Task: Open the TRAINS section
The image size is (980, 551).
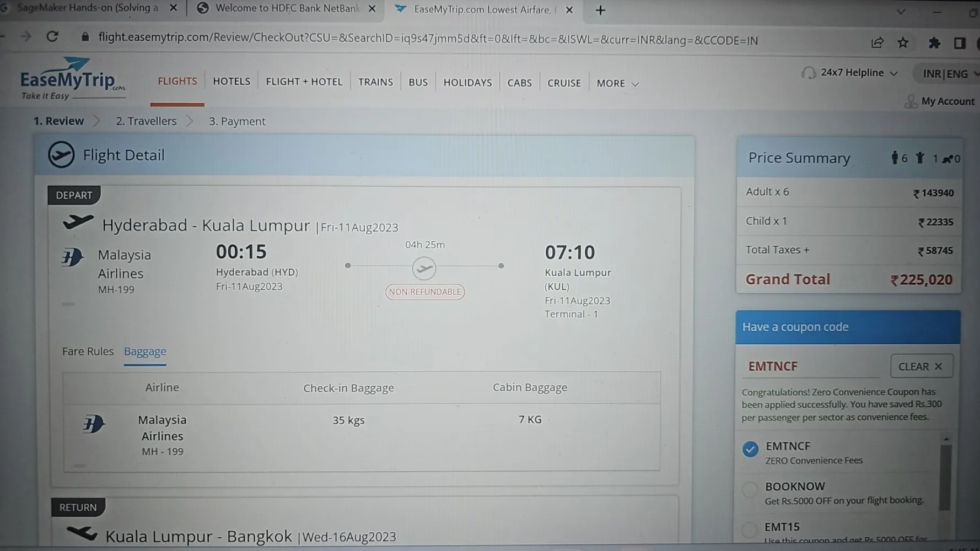Action: (x=376, y=82)
